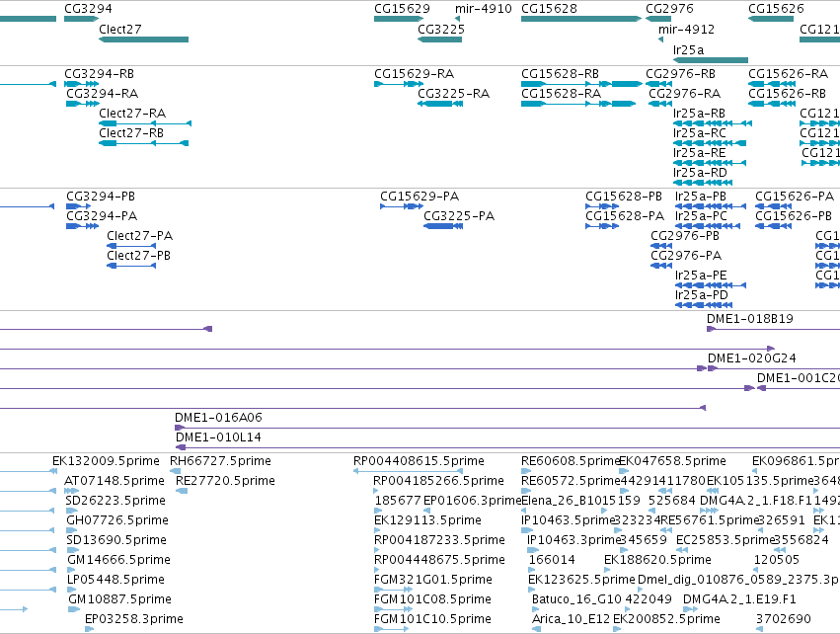Click transcript Ir25a-RE
Viewport: 840px width, 634px height.
pyautogui.click(x=699, y=153)
